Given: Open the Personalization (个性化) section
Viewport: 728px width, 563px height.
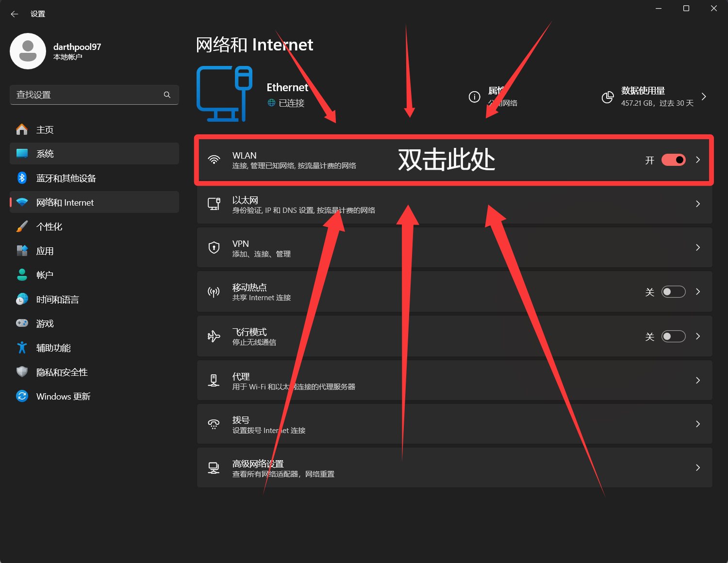Looking at the screenshot, I should (x=49, y=227).
